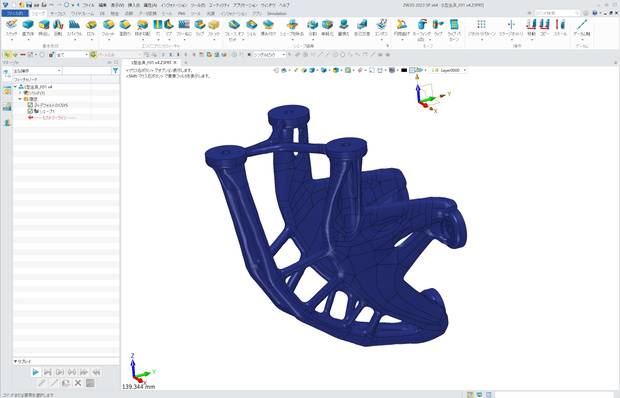The image size is (620, 398).
Task: Open the manager mode dropdown above the feature tree
Action: tap(37, 71)
